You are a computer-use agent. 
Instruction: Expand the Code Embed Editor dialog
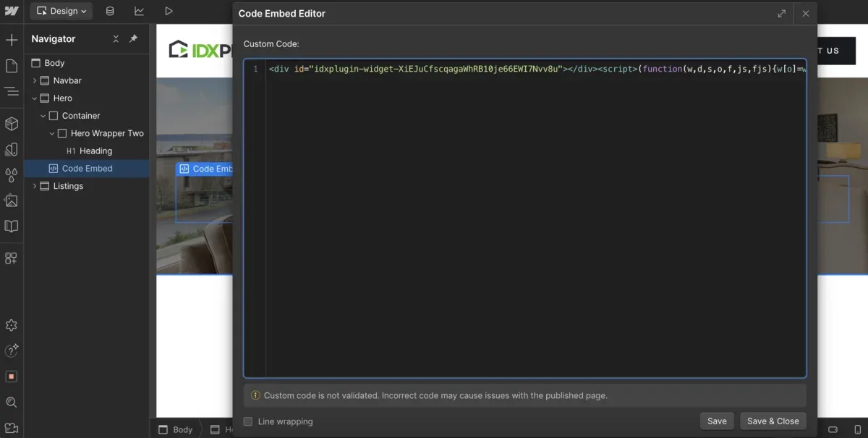tap(782, 13)
